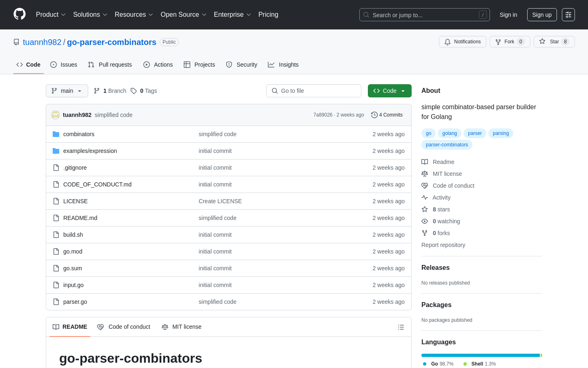Select the MIT license README tab
588x368 pixels.
pos(182,327)
